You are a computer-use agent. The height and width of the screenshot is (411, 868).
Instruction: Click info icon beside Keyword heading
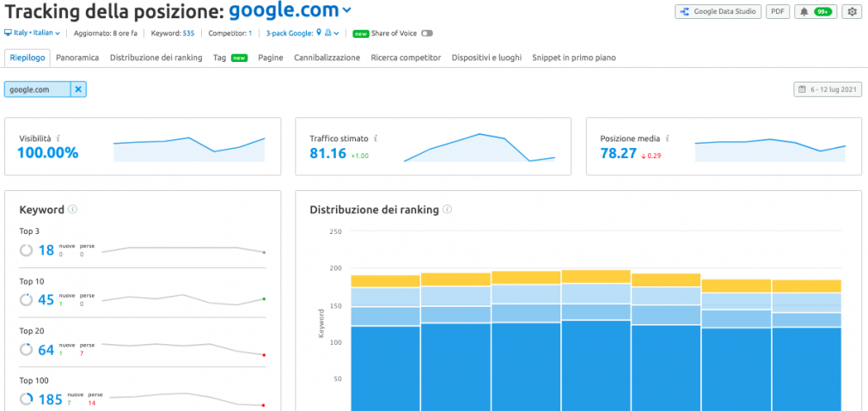tap(72, 210)
